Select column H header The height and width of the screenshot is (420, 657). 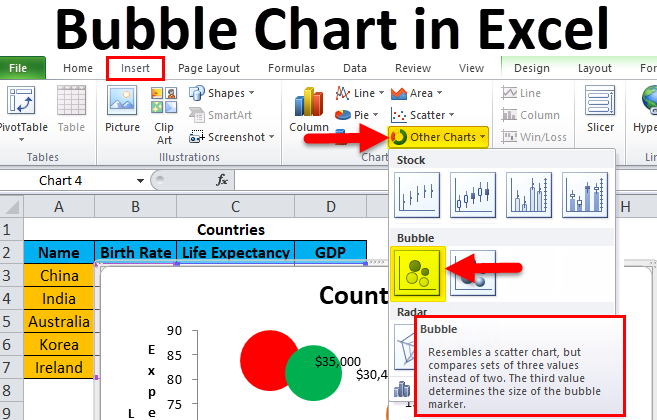625,207
